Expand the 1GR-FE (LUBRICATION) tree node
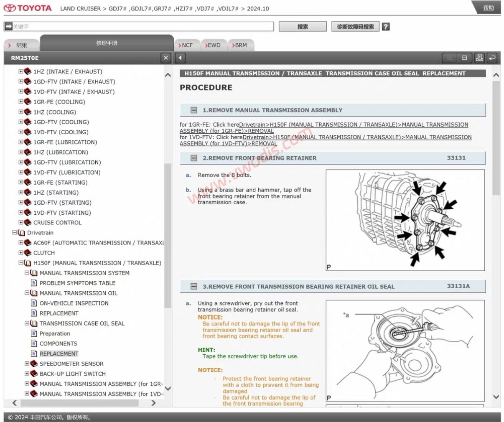 (20, 142)
